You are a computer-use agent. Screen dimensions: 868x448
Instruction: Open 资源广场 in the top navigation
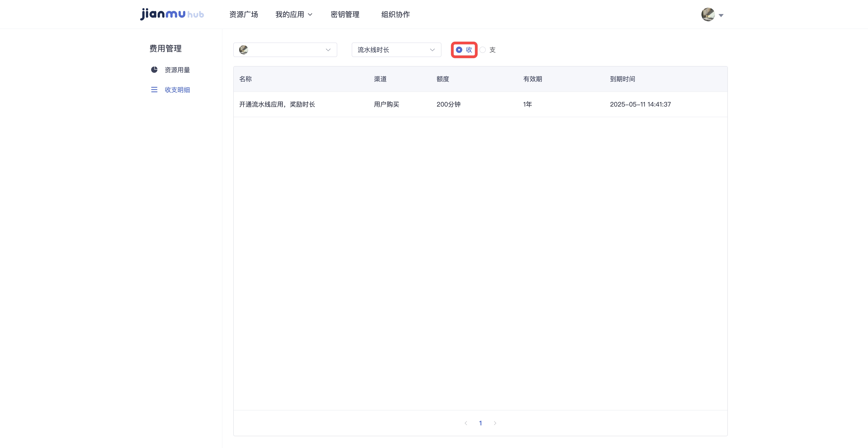coord(244,14)
